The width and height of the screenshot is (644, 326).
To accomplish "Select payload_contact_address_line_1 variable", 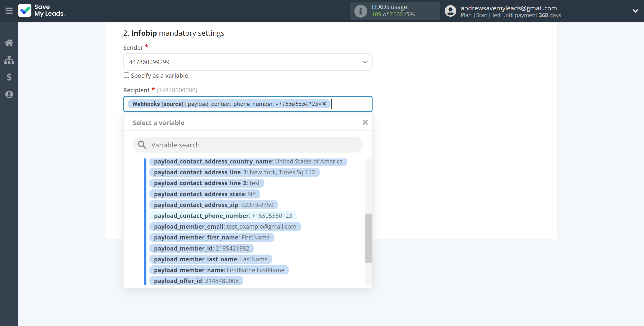I will pos(234,172).
